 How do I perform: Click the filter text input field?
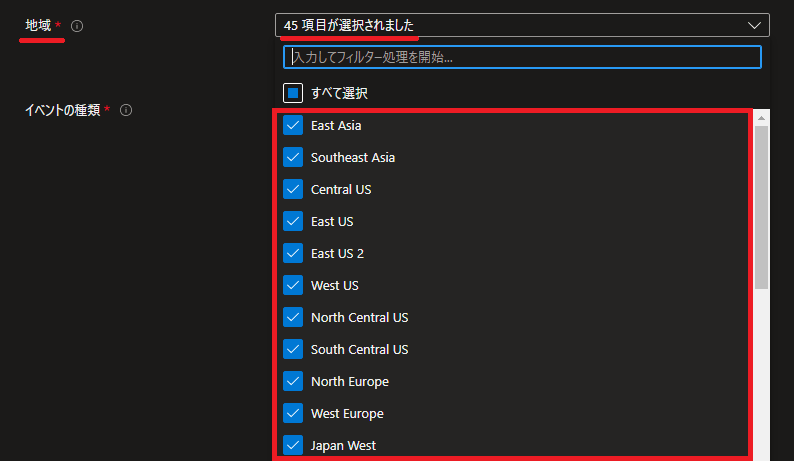522,57
